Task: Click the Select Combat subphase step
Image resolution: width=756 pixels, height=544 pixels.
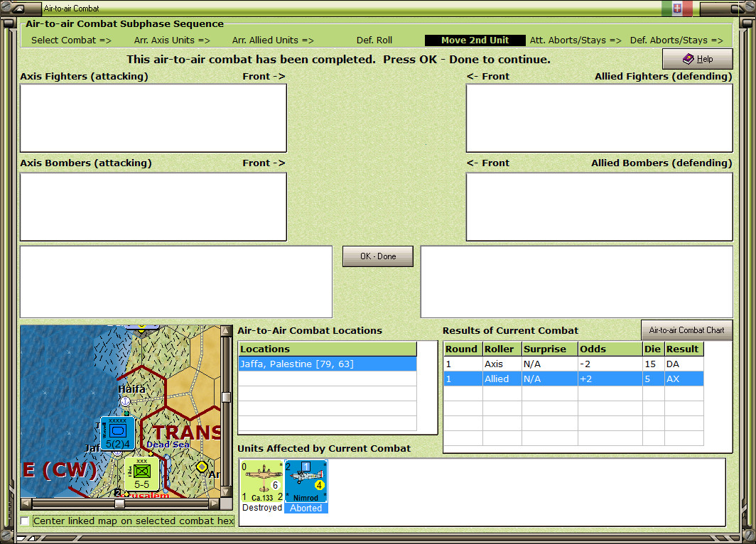Action: (x=71, y=40)
